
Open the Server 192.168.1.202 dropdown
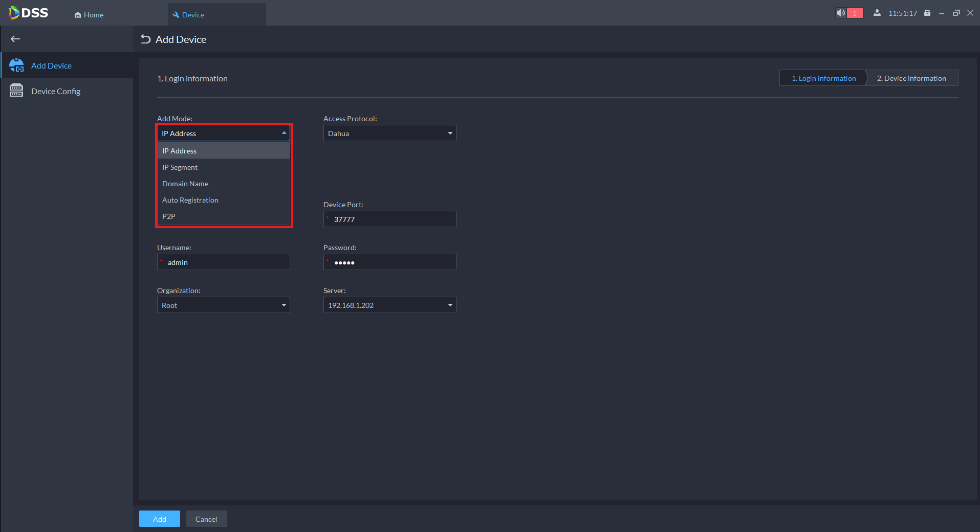(389, 305)
